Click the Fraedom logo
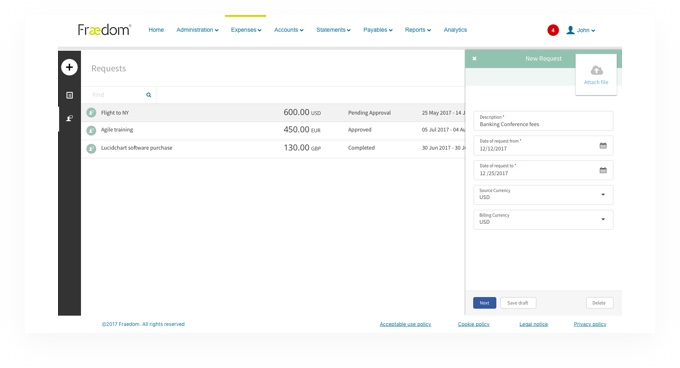This screenshot has width=680, height=368. 104,29
